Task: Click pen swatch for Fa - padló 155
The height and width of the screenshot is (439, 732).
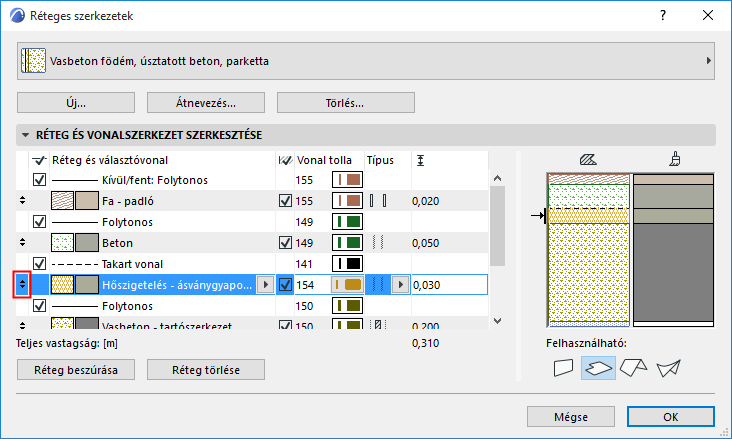Action: 347,201
